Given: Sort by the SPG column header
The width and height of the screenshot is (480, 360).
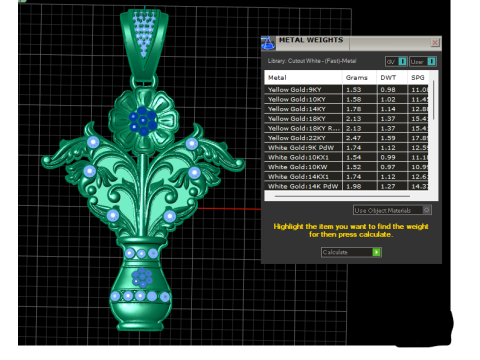Looking at the screenshot, I should tap(418, 78).
